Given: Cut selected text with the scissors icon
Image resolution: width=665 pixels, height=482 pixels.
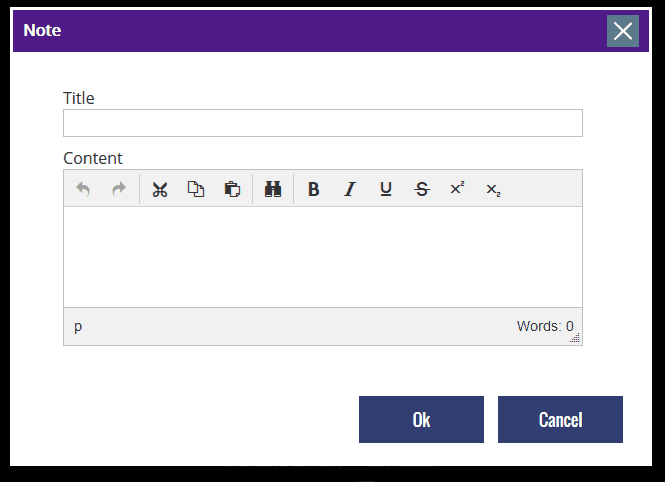Looking at the screenshot, I should 160,189.
